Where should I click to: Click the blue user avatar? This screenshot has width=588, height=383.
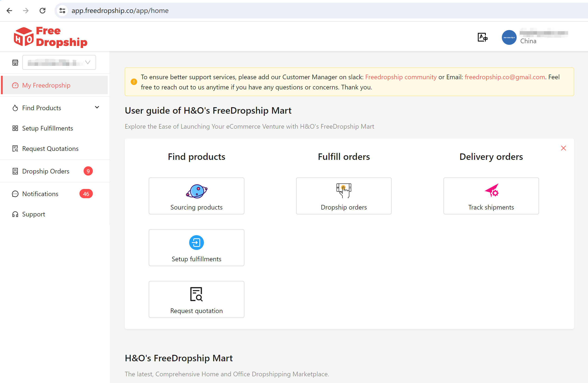pyautogui.click(x=509, y=37)
